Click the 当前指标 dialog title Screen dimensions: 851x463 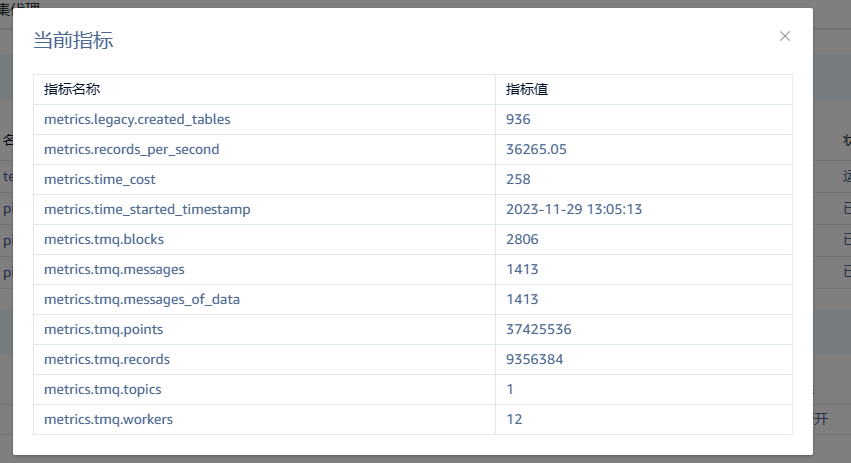[73, 40]
